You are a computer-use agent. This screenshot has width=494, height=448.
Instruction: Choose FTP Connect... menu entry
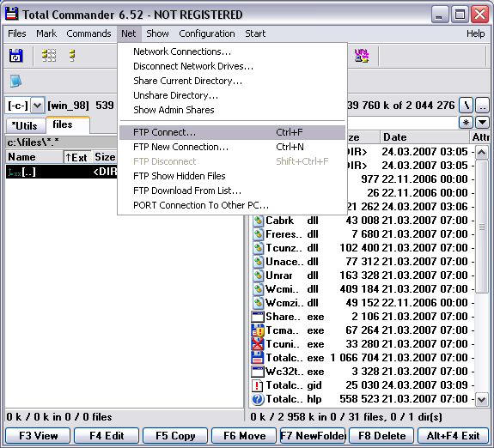point(232,132)
